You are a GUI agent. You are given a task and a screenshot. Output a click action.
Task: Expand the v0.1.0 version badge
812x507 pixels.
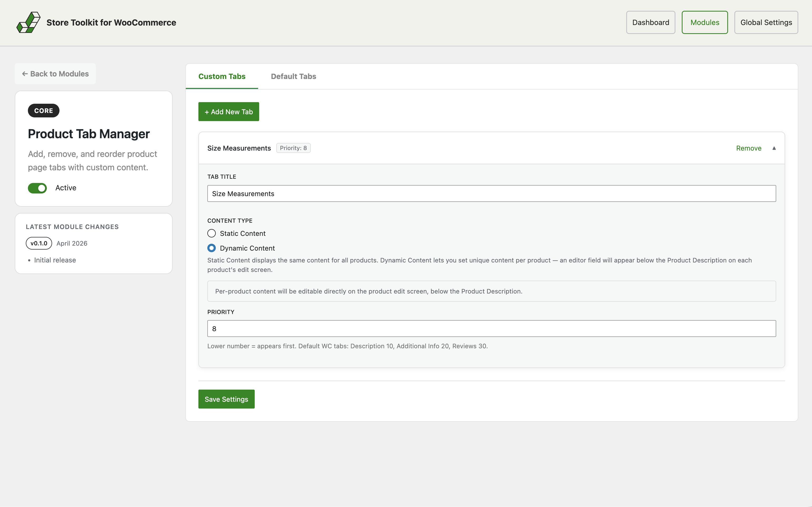pyautogui.click(x=38, y=243)
